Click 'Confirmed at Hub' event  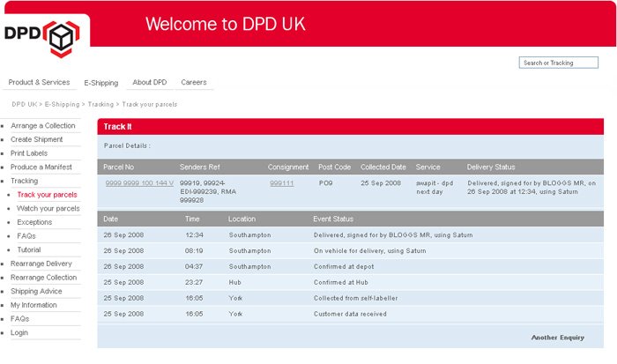click(x=341, y=282)
